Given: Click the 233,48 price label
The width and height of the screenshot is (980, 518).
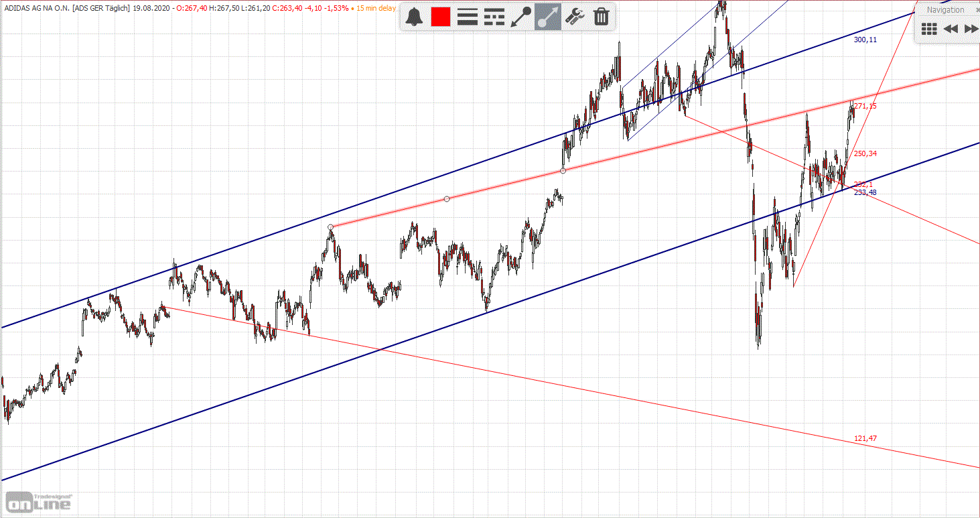Looking at the screenshot, I should (865, 192).
